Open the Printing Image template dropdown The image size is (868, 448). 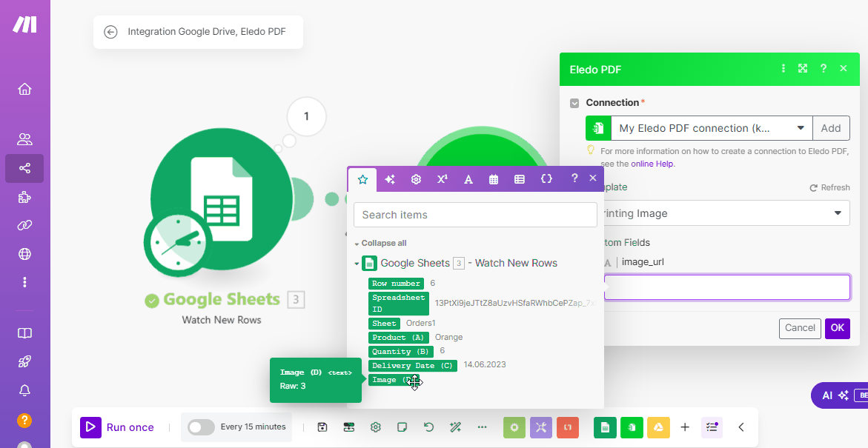pos(726,213)
